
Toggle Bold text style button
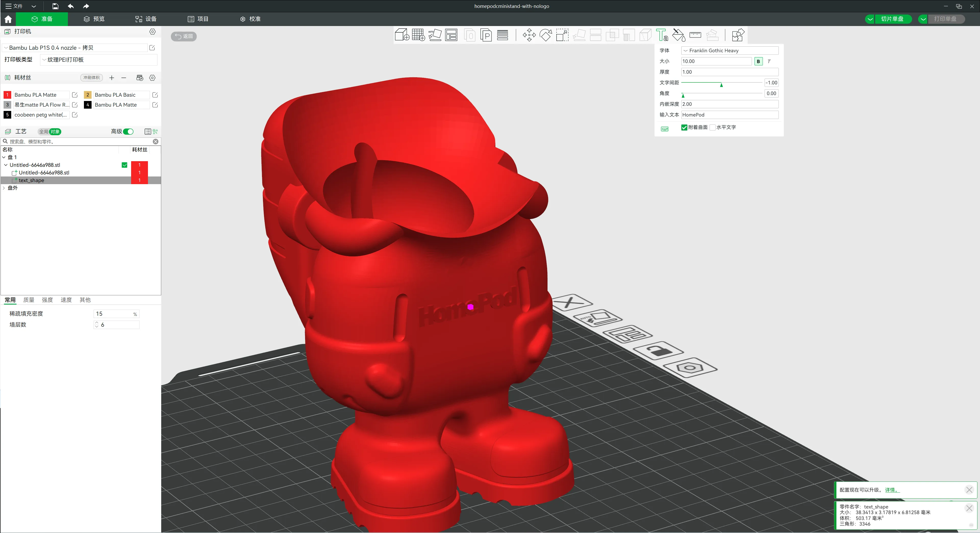[758, 61]
